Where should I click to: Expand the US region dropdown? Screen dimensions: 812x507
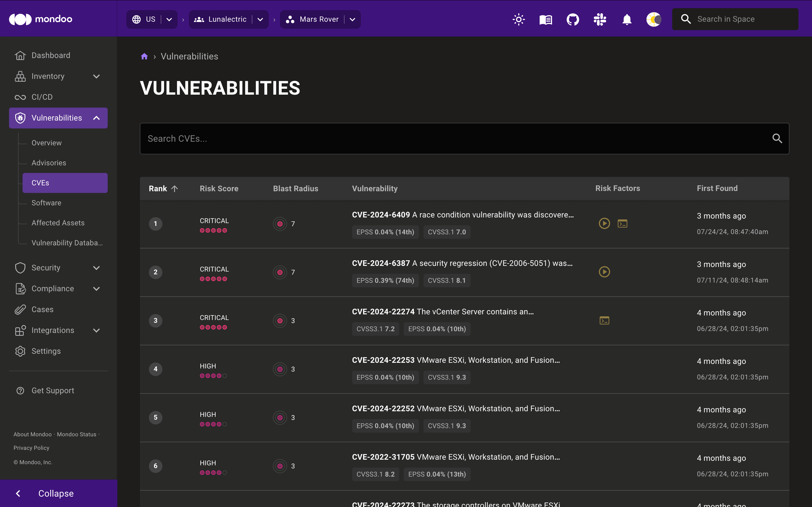tap(169, 19)
